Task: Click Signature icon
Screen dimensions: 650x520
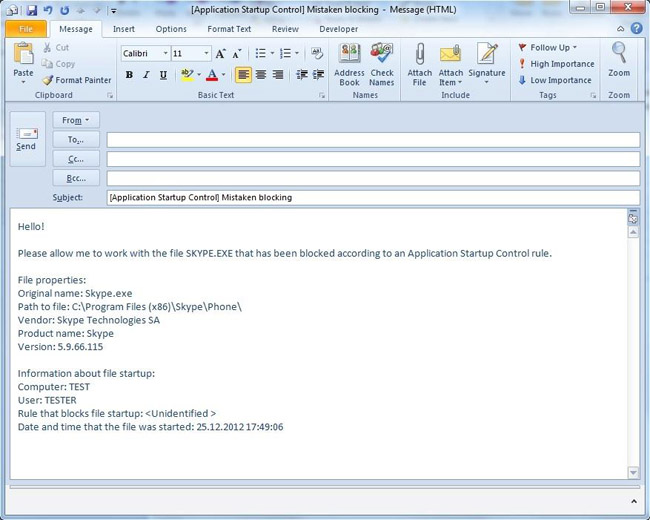Action: [x=488, y=54]
